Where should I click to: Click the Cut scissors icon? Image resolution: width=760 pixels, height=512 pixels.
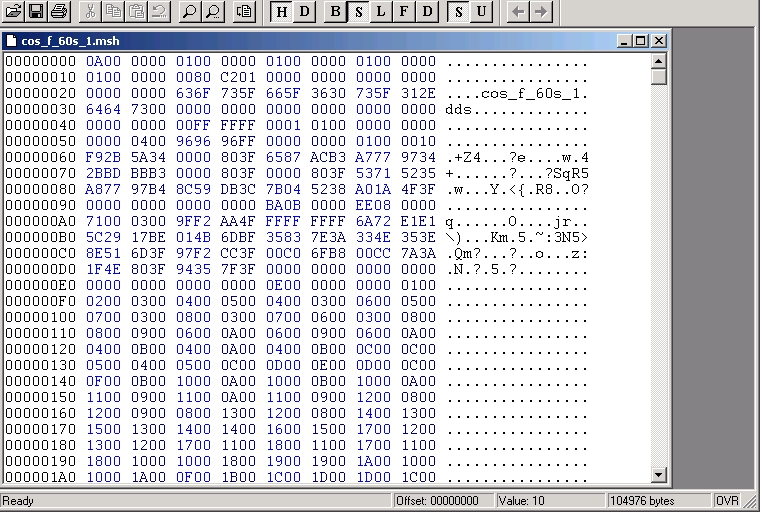click(88, 12)
